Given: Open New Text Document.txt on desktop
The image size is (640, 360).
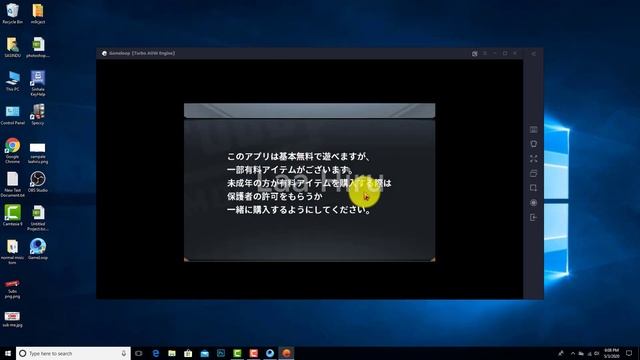Looking at the screenshot, I should [13, 184].
